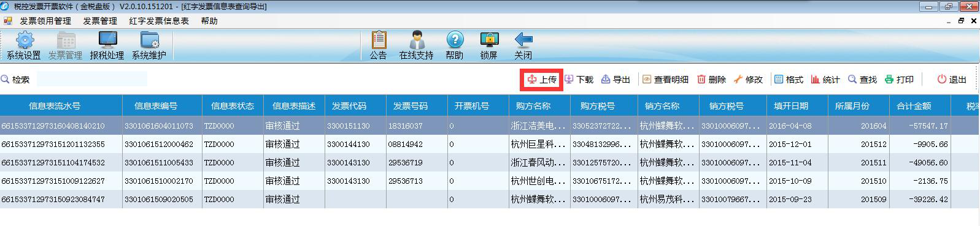
Task: Sort by 发票代码 column header
Action: click(x=356, y=106)
